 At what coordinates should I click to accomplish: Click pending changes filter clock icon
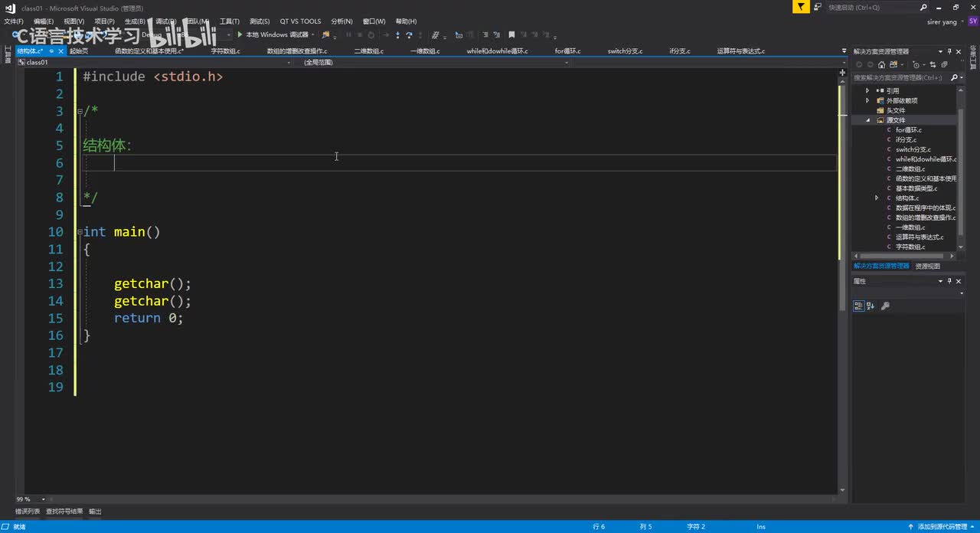pos(916,65)
